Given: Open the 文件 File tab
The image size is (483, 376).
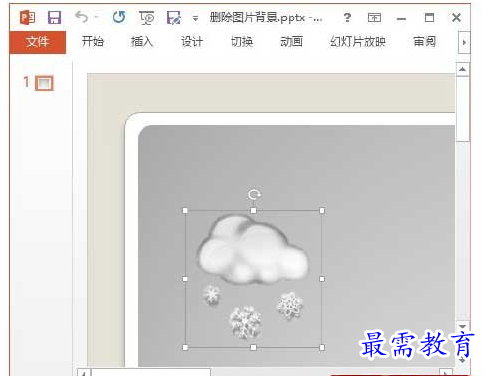Looking at the screenshot, I should coord(38,42).
